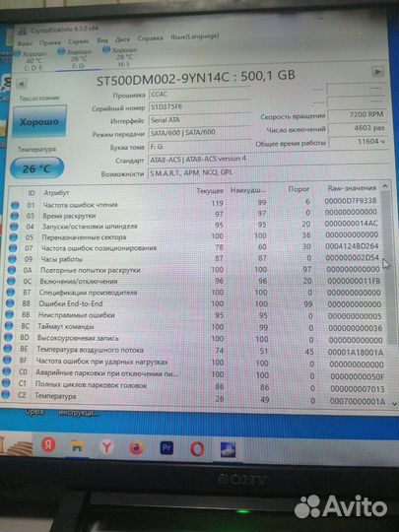
Task: Click the power-on count 4603 раз field
Action: click(358, 128)
